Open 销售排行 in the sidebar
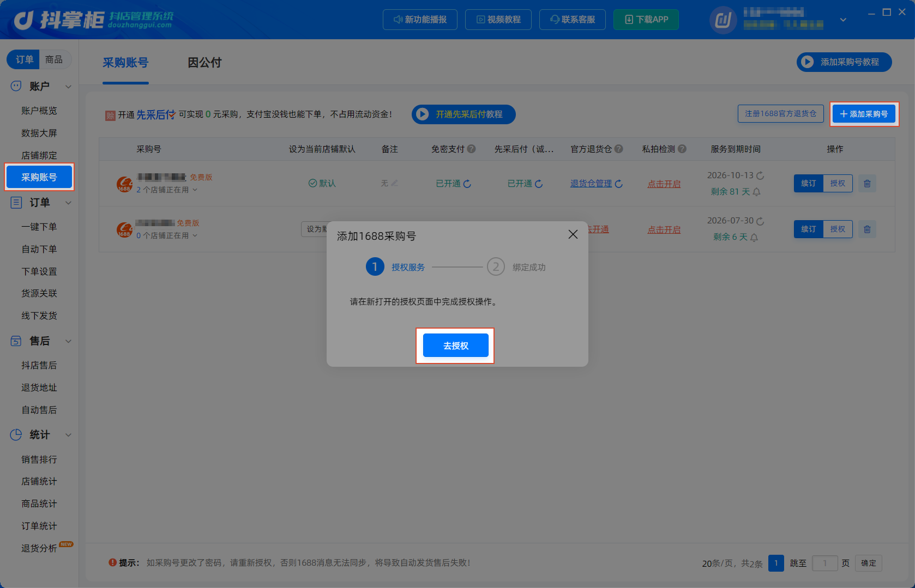This screenshot has width=915, height=588. pyautogui.click(x=39, y=459)
